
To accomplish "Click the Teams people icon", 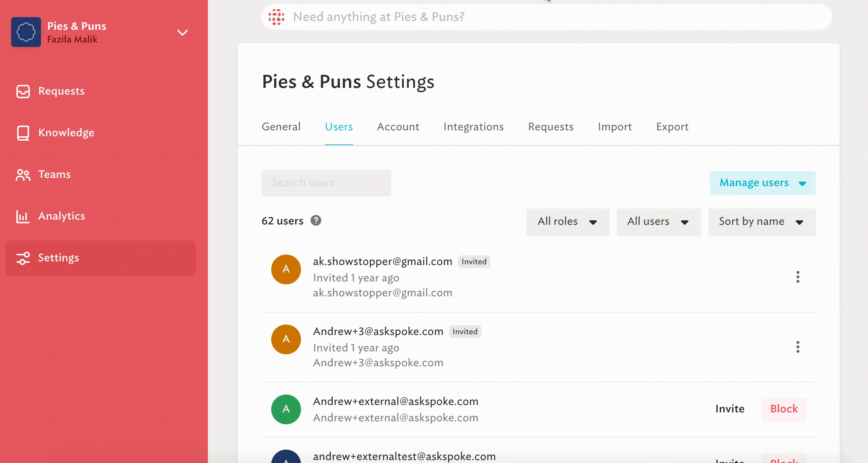I will point(23,175).
